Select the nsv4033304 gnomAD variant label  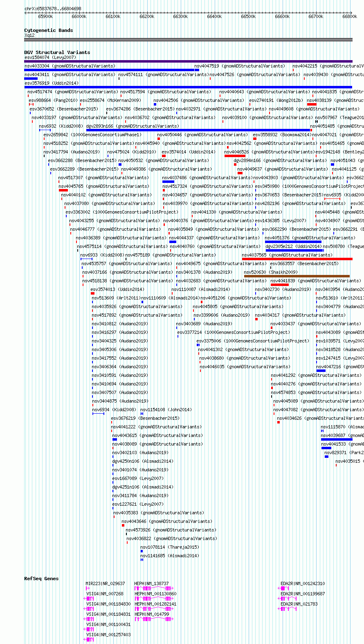point(70,66)
